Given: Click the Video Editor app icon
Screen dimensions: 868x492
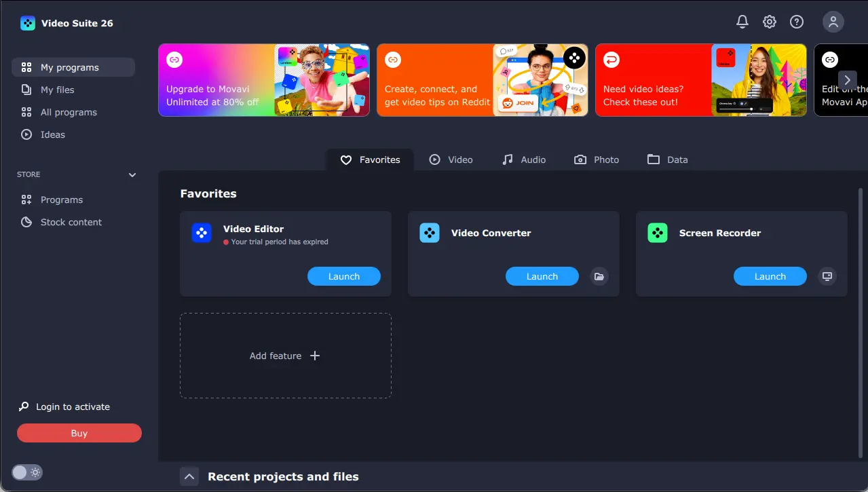Looking at the screenshot, I should [202, 232].
